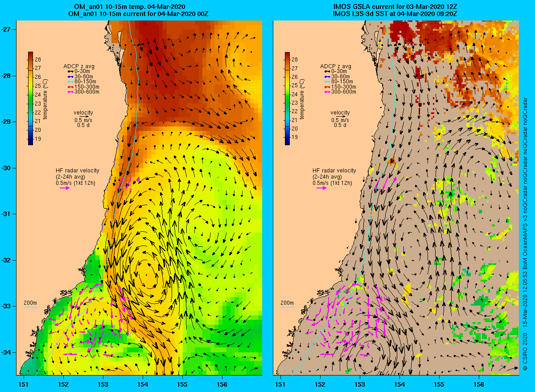Viewport: 535px width, 392px height.
Task: Click the 'IMOS GSLA current for 03-Mar-2020 12Z' title
Action: click(x=396, y=7)
